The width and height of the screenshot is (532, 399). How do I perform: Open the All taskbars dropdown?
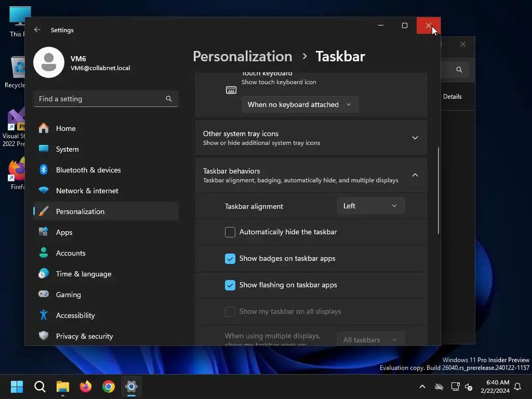370,339
